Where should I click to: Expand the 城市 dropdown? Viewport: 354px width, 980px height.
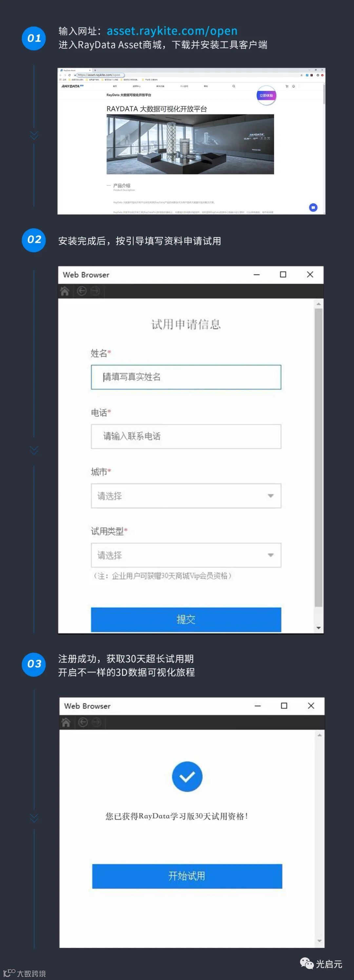tap(186, 496)
